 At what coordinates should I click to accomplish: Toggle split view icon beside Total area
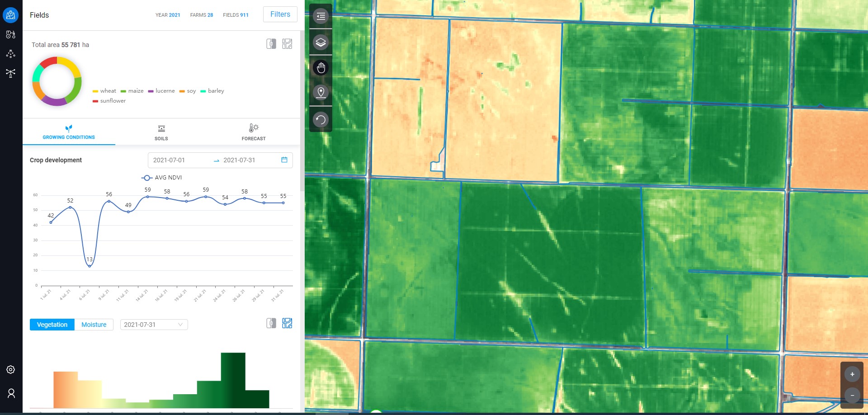pyautogui.click(x=271, y=44)
